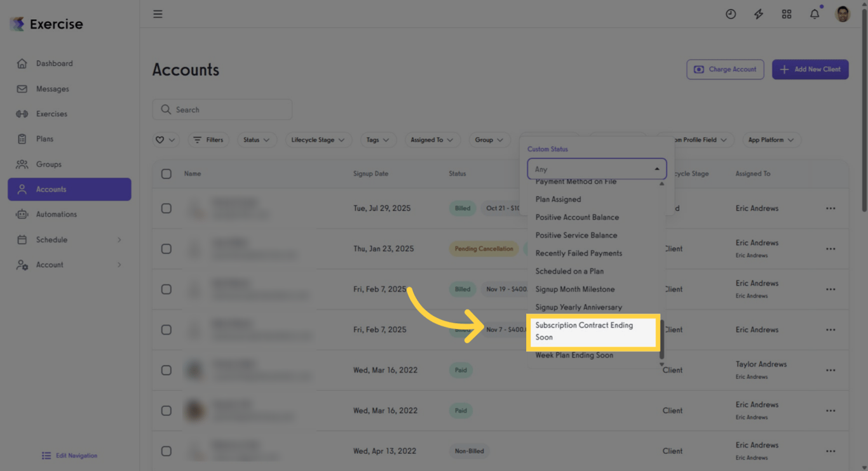
Task: Click the accounts Search field
Action: pos(222,110)
